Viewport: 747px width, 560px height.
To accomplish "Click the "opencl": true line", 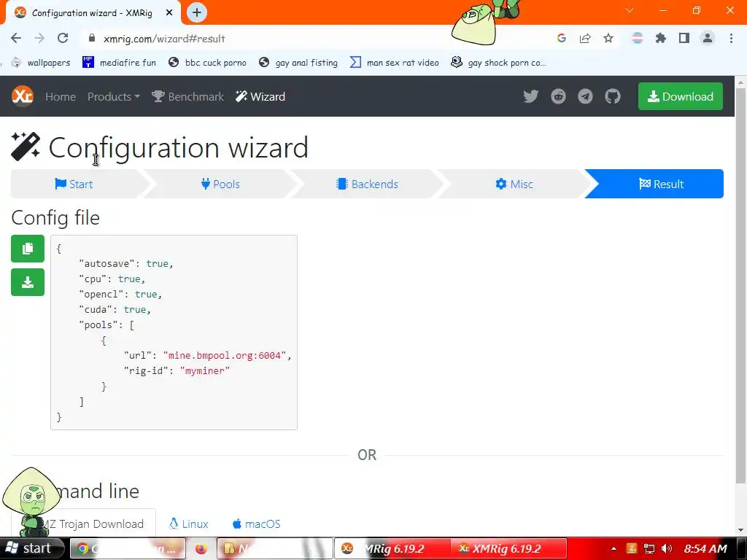I will 120,295.
